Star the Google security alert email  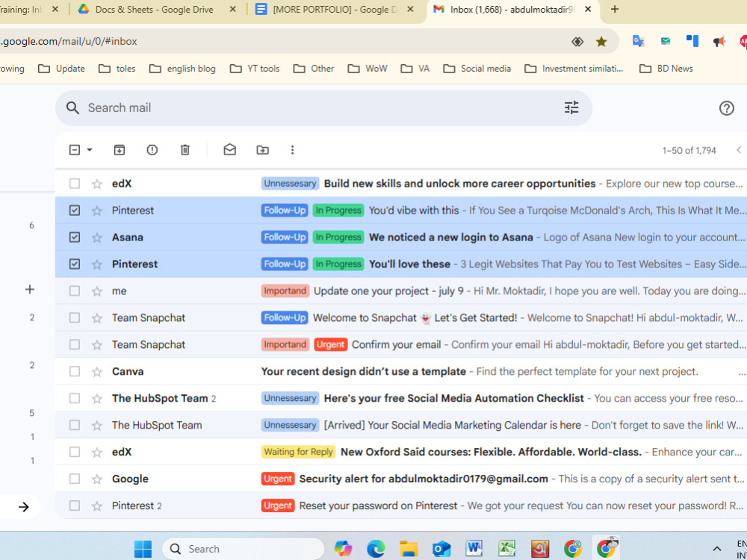97,479
